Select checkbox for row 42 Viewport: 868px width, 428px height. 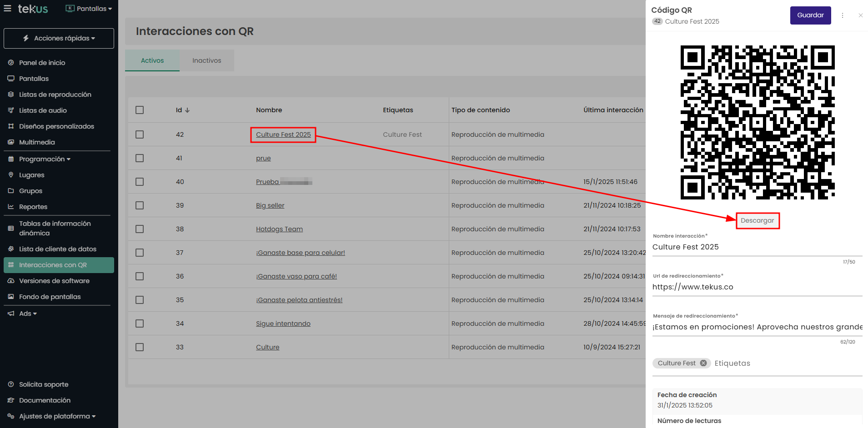[140, 134]
